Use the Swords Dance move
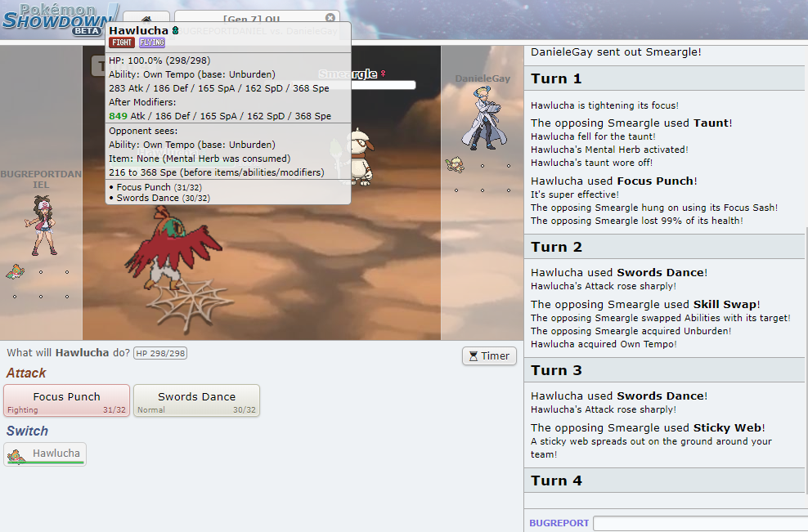Screen dimensions: 808x532 (x=196, y=400)
